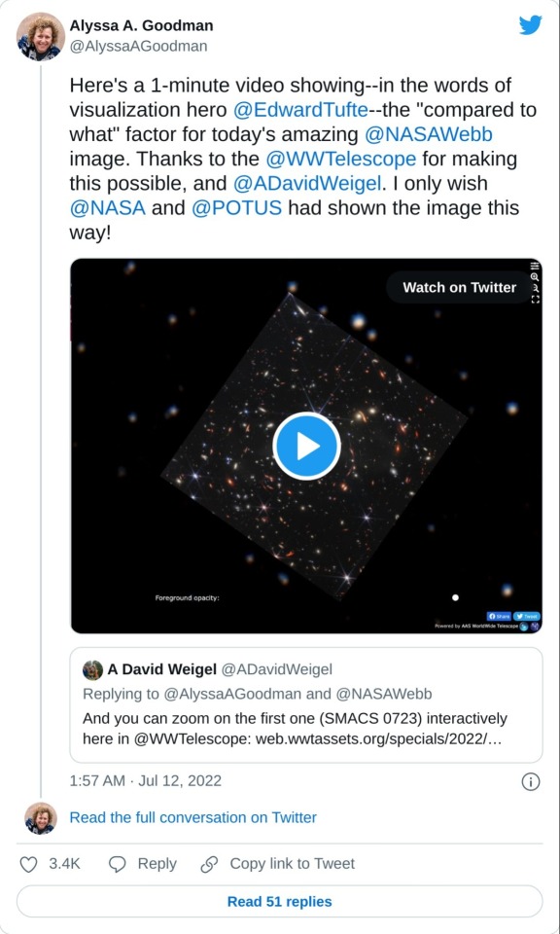Open the @EdwardTufte mention link
This screenshot has height=934, width=560.
pos(301,110)
